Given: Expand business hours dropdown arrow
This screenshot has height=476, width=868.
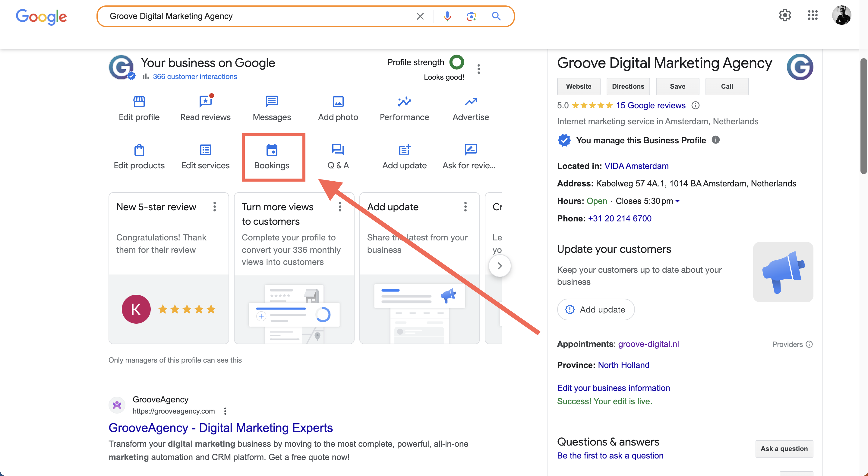Looking at the screenshot, I should (678, 201).
